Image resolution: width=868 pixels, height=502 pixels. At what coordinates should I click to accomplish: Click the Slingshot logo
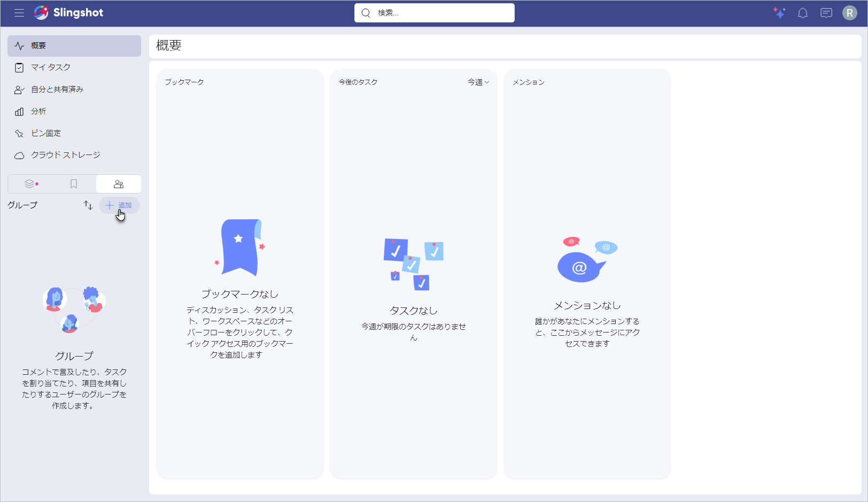click(68, 13)
